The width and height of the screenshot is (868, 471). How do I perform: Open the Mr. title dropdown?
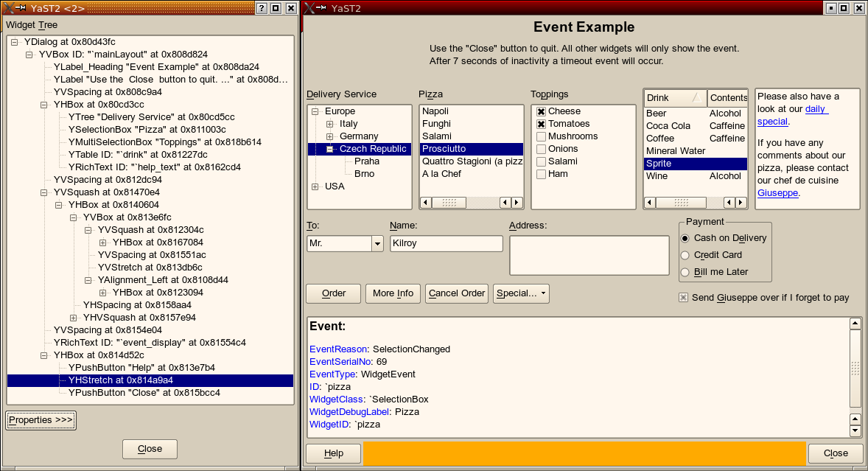click(377, 244)
